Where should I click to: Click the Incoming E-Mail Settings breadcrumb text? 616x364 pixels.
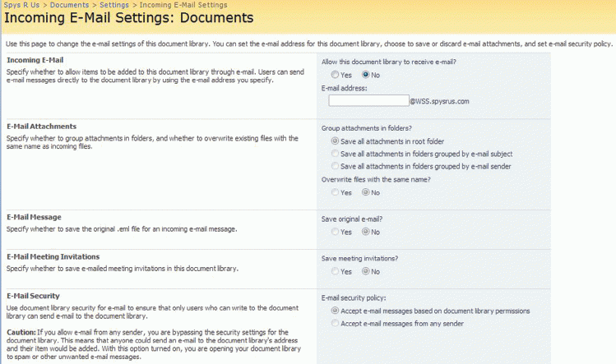pyautogui.click(x=183, y=5)
